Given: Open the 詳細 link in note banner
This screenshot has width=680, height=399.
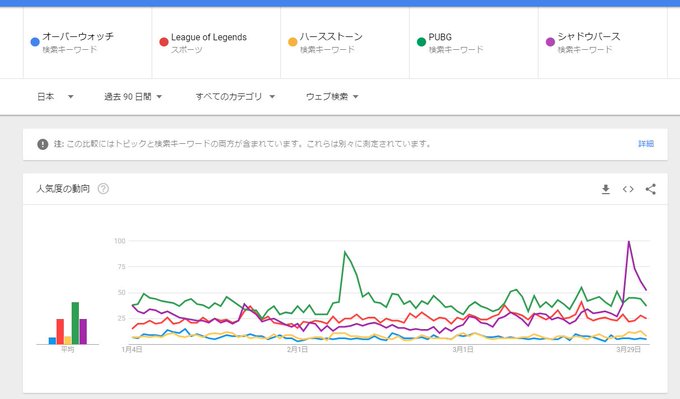Looking at the screenshot, I should coord(646,144).
